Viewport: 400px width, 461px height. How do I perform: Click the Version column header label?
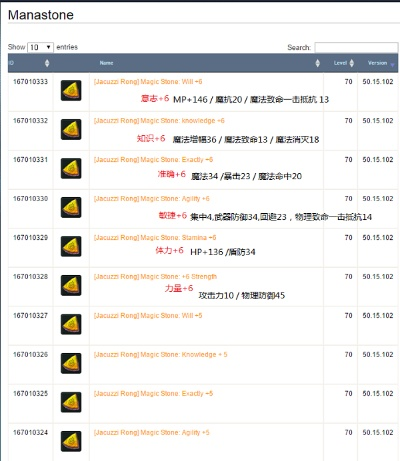377,63
